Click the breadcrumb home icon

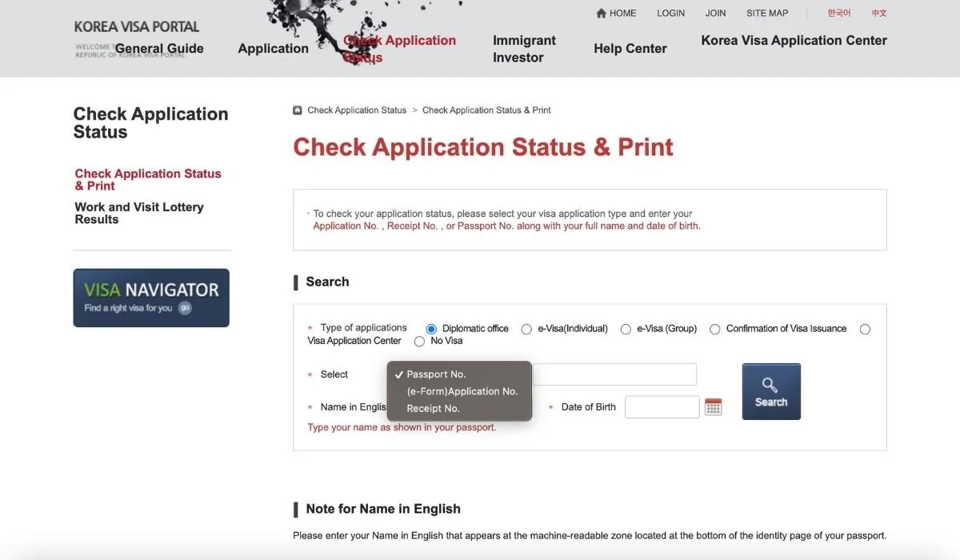297,110
